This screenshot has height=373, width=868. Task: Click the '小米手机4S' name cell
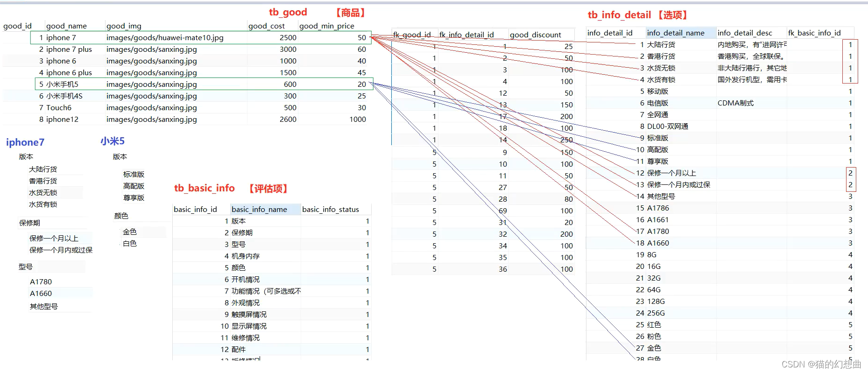click(64, 96)
